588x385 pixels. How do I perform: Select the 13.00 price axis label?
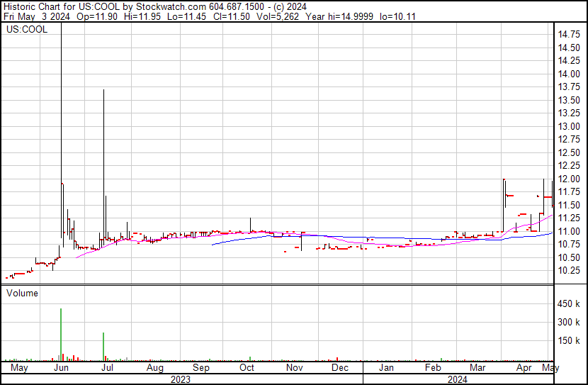coord(569,126)
